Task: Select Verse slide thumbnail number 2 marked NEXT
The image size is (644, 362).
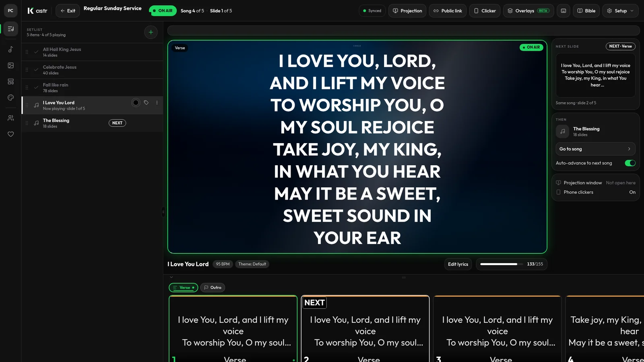Action: tap(365, 329)
